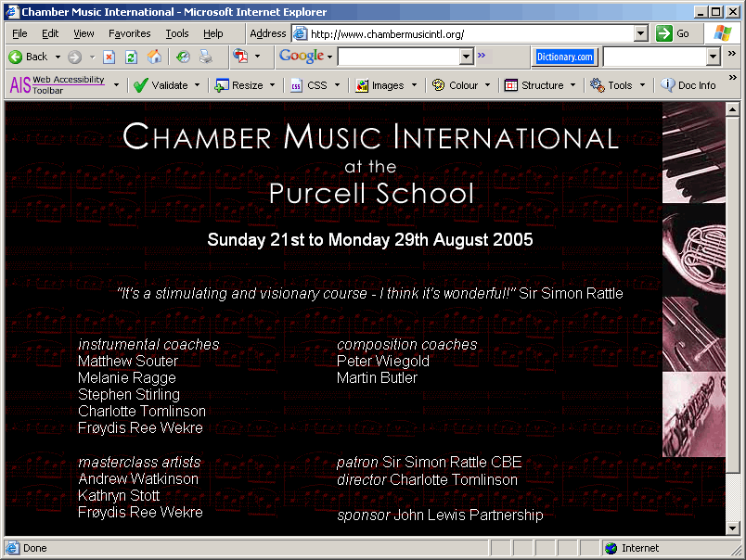Click the Refresh page icon
The width and height of the screenshot is (746, 560).
131,57
